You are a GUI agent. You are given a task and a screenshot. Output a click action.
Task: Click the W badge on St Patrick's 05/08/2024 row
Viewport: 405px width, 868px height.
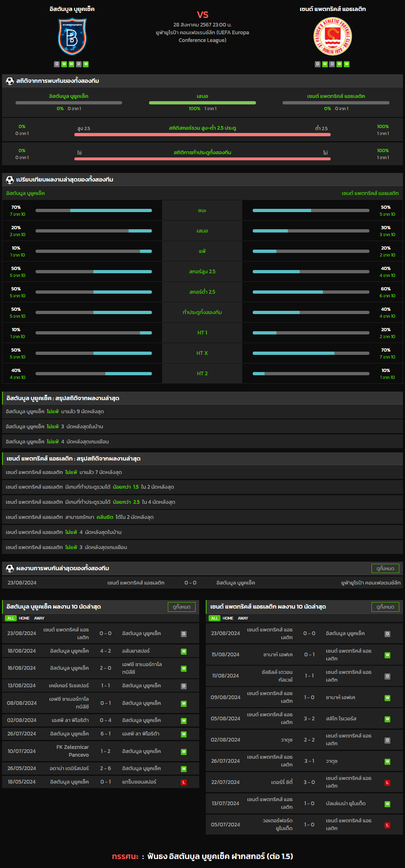coord(387,719)
